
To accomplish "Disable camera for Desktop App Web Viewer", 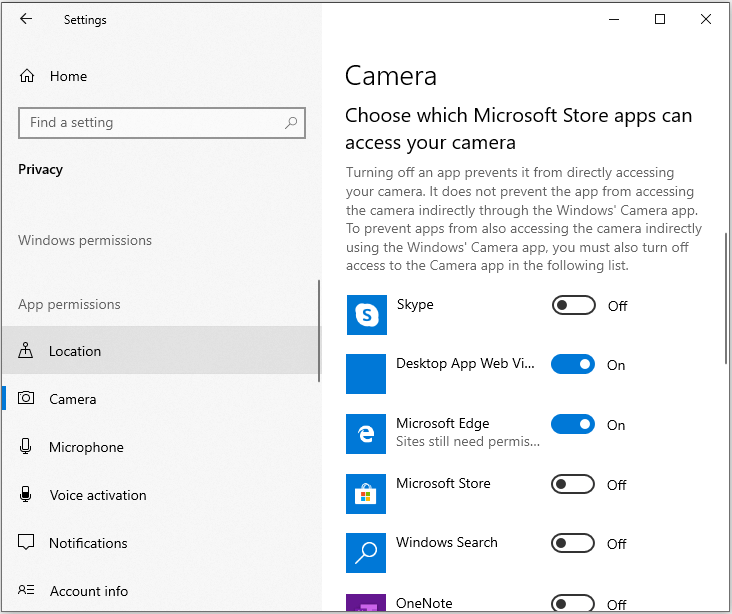I will [x=573, y=364].
